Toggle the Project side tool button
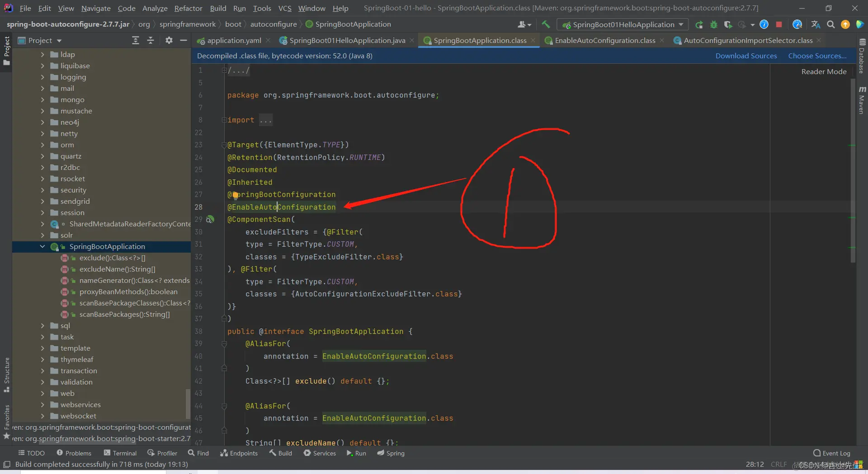This screenshot has height=474, width=868. pyautogui.click(x=6, y=51)
